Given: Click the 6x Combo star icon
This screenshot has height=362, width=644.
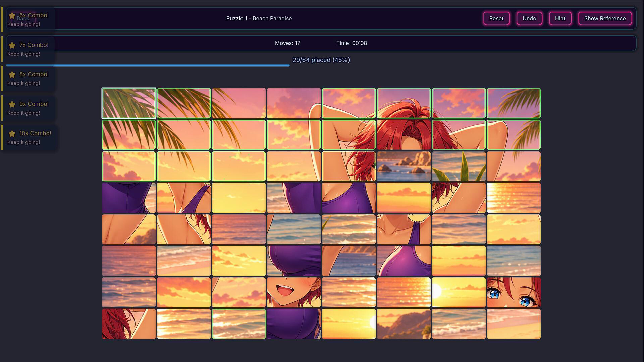Looking at the screenshot, I should point(12,16).
